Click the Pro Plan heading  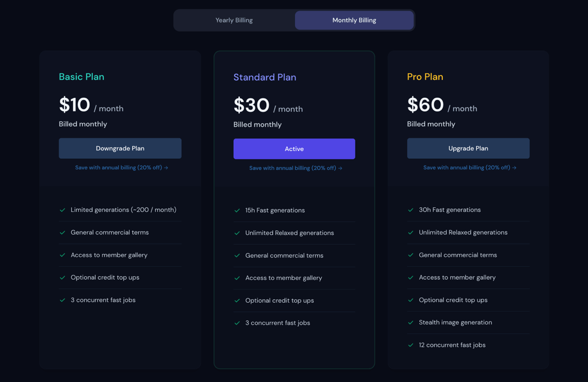pos(425,77)
